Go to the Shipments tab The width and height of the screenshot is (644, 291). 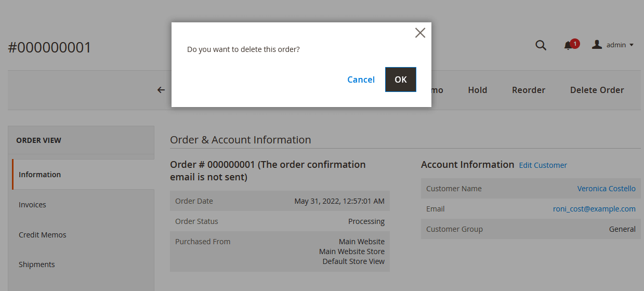tap(36, 264)
